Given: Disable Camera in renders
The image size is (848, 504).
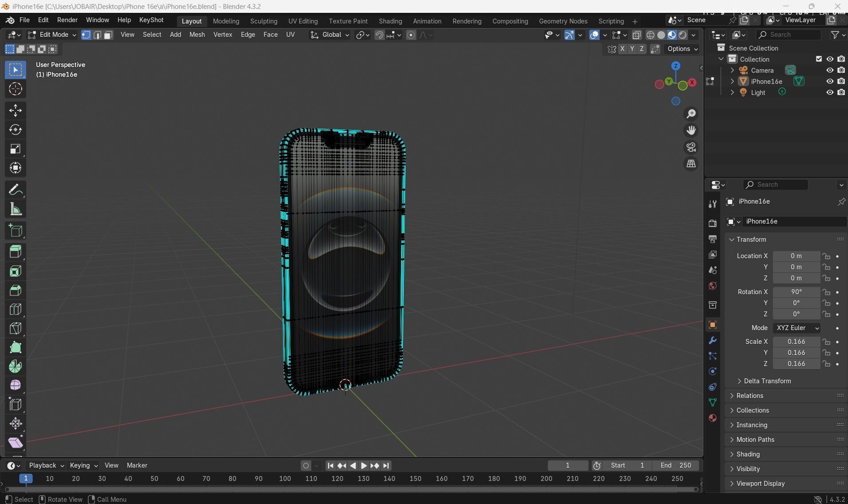Looking at the screenshot, I should pos(841,70).
